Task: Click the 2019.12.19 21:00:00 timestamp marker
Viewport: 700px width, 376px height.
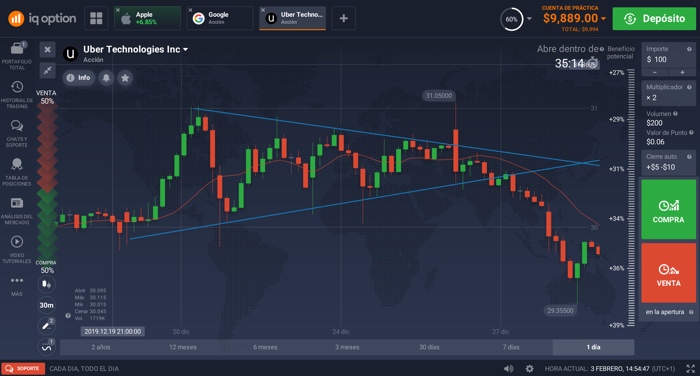Action: pos(112,331)
